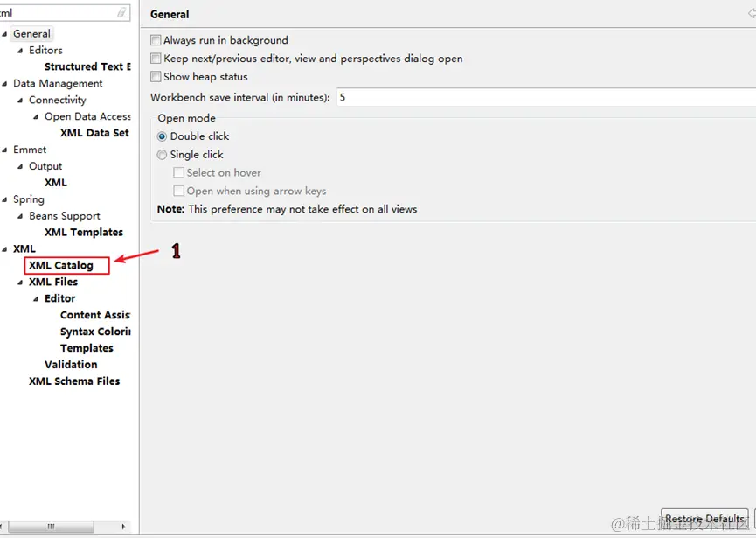Collapse the top-level XML node arrow
Image resolution: width=756 pixels, height=538 pixels.
tap(4, 249)
